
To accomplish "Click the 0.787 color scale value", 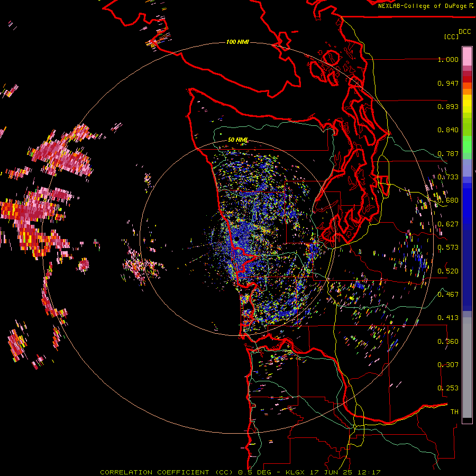I will [448, 153].
